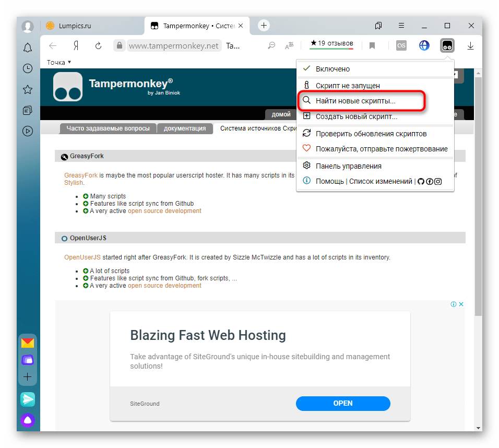Screen dimensions: 499x448
Task: Click the scrollbar up arrow
Action: [478, 73]
